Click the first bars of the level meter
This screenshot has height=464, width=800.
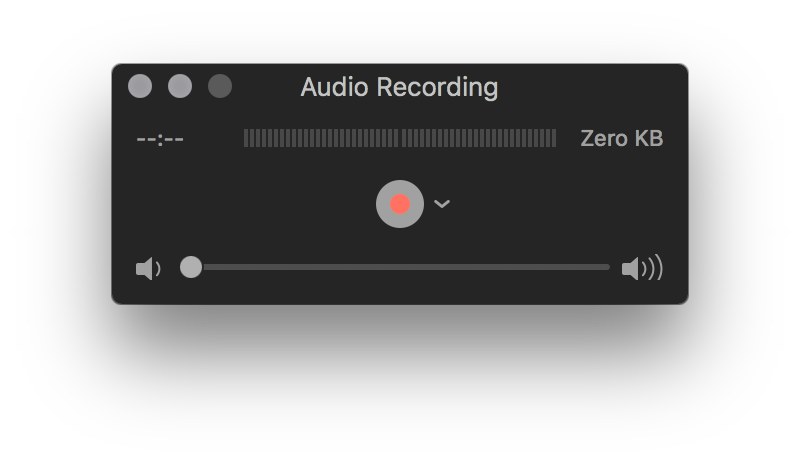[253, 138]
